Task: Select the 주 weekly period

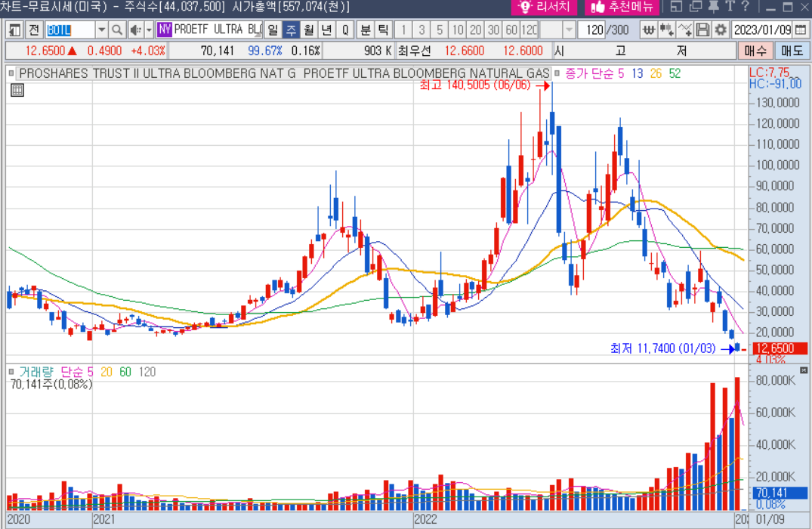Action: click(x=291, y=30)
